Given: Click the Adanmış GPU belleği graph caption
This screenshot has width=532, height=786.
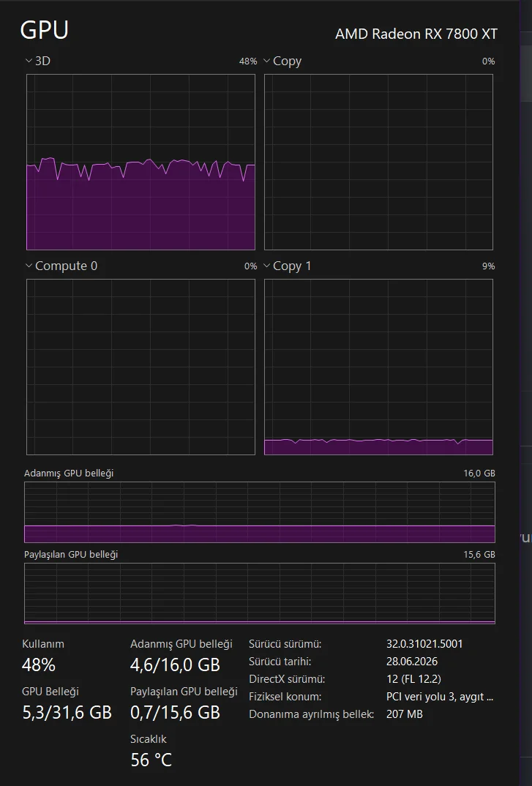Looking at the screenshot, I should pos(69,474).
